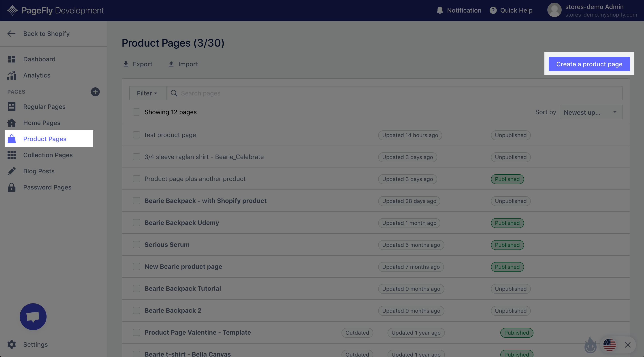Viewport: 644px width, 357px height.
Task: Click the Blog Posts pencil icon
Action: click(x=11, y=171)
